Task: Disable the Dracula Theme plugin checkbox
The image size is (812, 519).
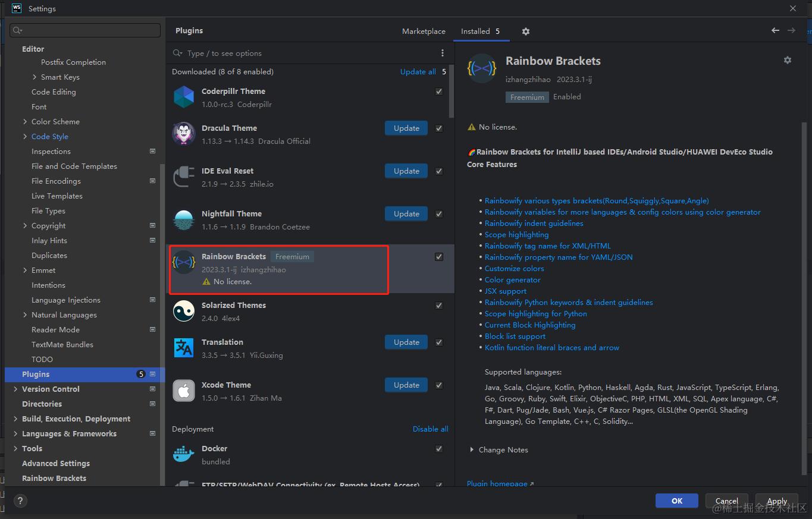Action: coord(439,128)
